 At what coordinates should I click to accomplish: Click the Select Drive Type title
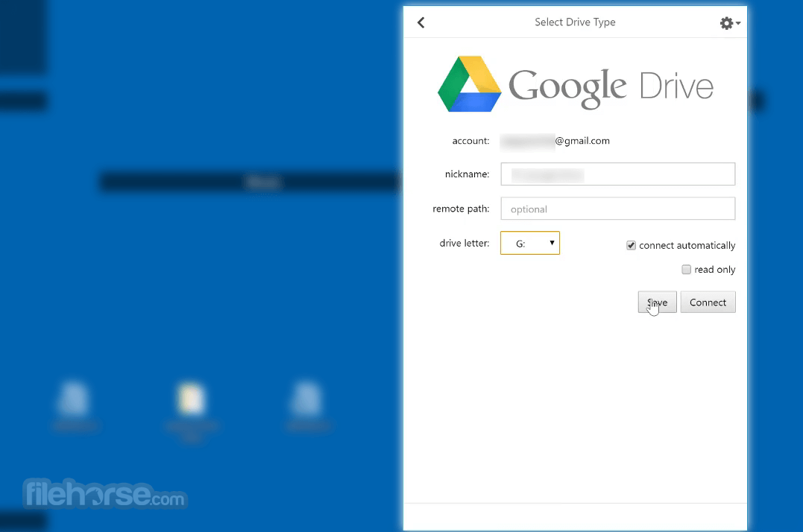click(x=575, y=22)
